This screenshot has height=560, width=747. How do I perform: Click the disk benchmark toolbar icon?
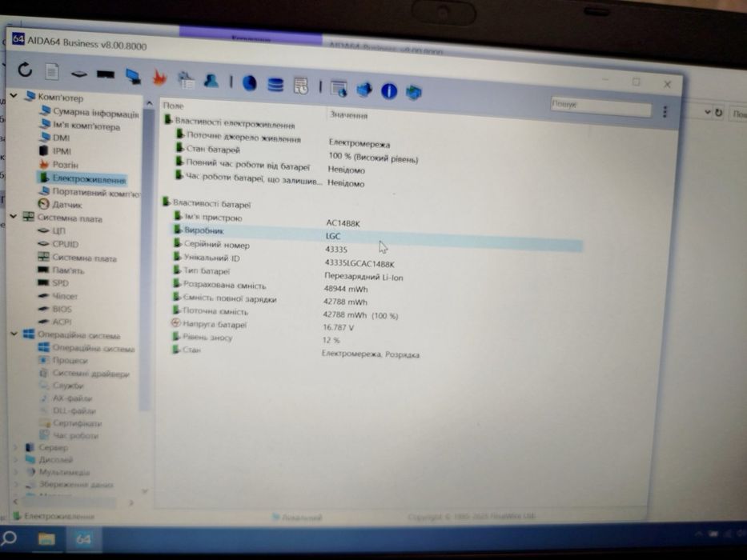tap(78, 74)
